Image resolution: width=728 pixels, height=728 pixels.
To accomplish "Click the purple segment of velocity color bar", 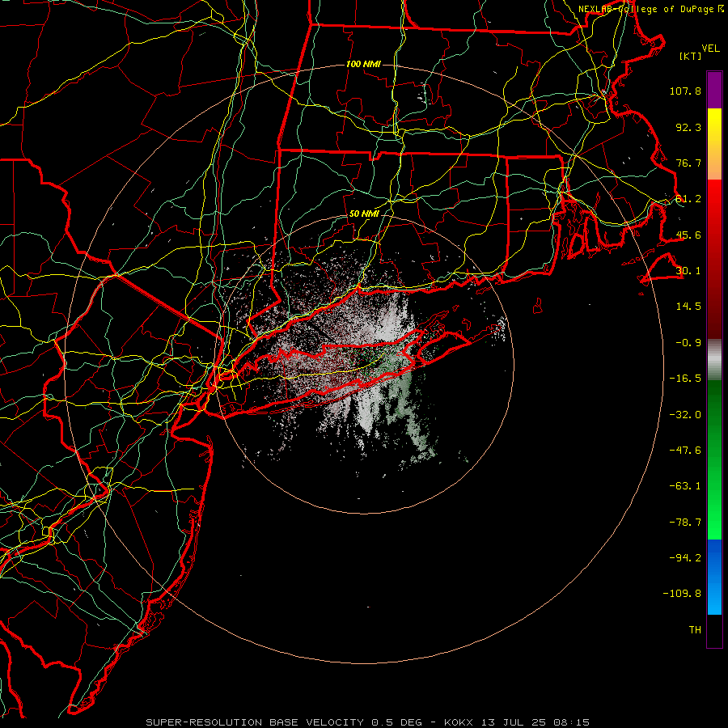I will point(714,90).
